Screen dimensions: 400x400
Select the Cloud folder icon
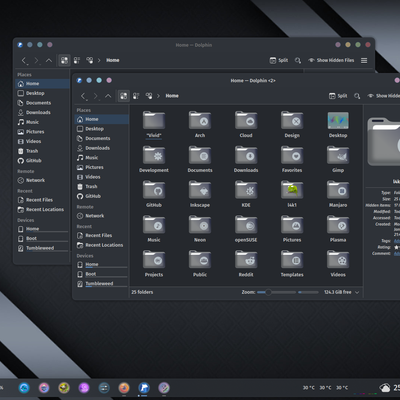[246, 120]
